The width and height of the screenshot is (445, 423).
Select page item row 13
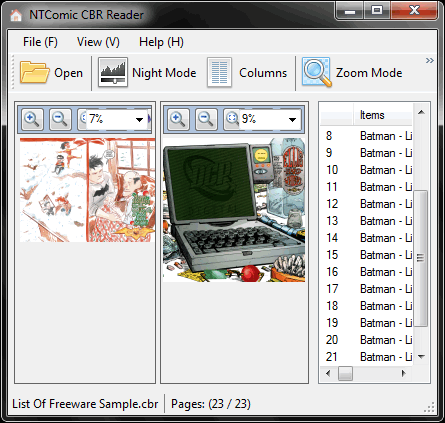[366, 221]
